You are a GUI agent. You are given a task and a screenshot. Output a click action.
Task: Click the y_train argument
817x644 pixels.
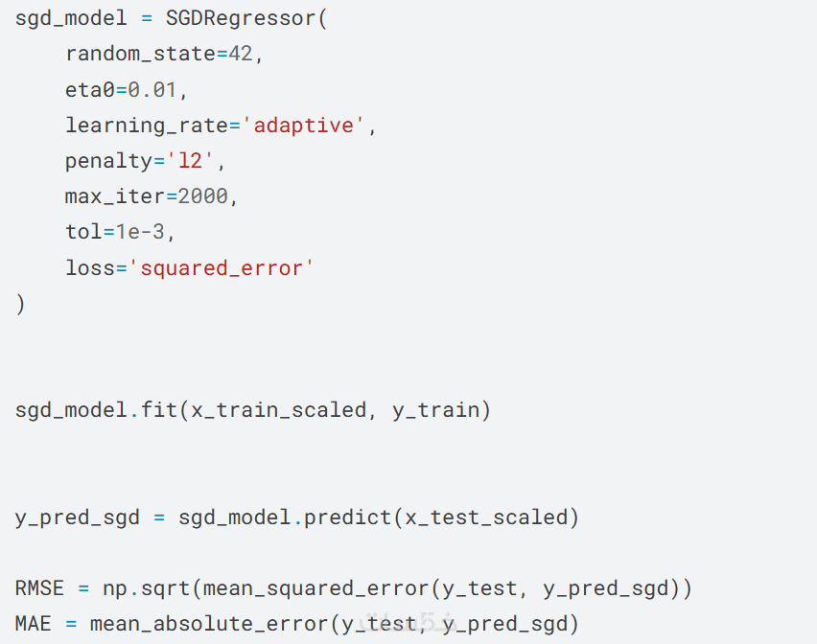pyautogui.click(x=435, y=410)
